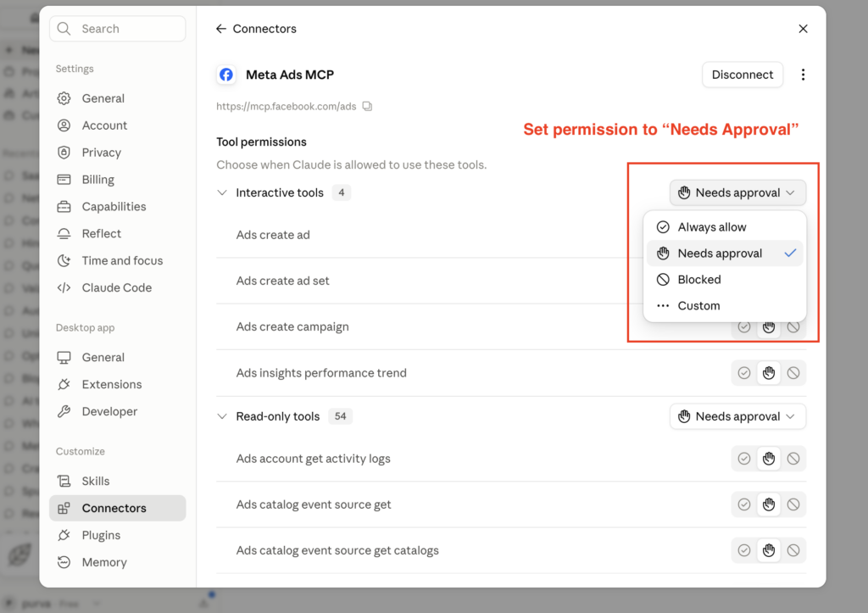Set Ads catalog event source get to needs approval

[x=769, y=504]
